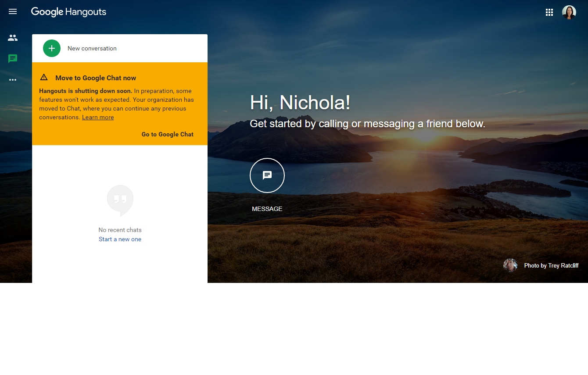This screenshot has height=375, width=588.
Task: Open the hamburger main menu
Action: 13,12
